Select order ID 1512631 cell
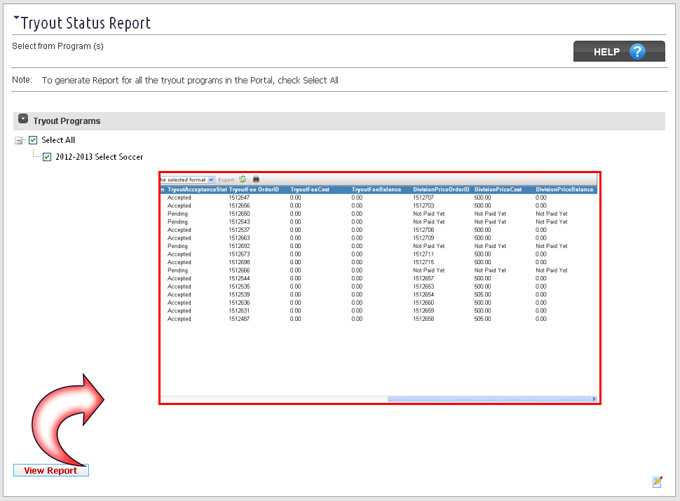Image resolution: width=680 pixels, height=501 pixels. [239, 311]
